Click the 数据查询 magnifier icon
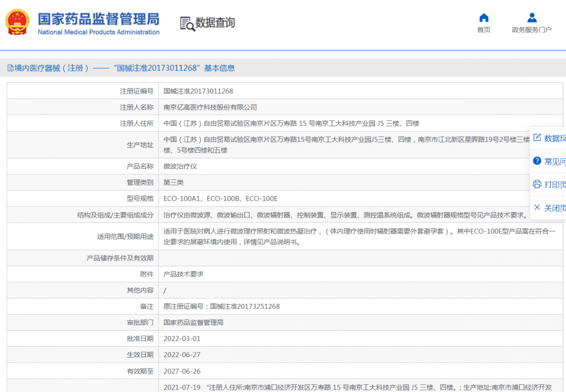The image size is (566, 392). 187,23
